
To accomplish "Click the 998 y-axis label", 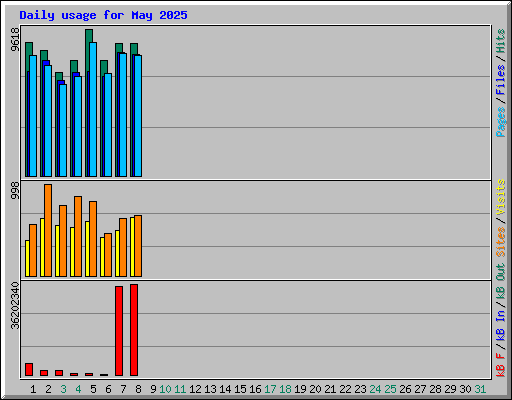I will point(15,190).
